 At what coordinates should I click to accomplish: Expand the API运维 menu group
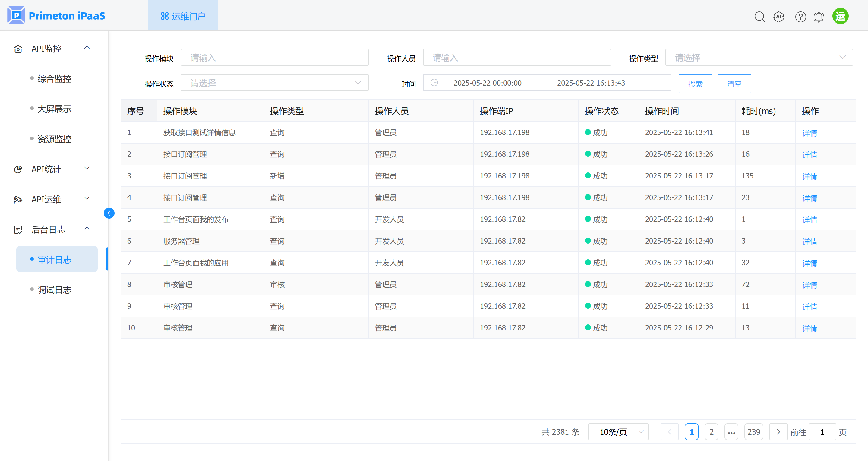click(x=87, y=198)
